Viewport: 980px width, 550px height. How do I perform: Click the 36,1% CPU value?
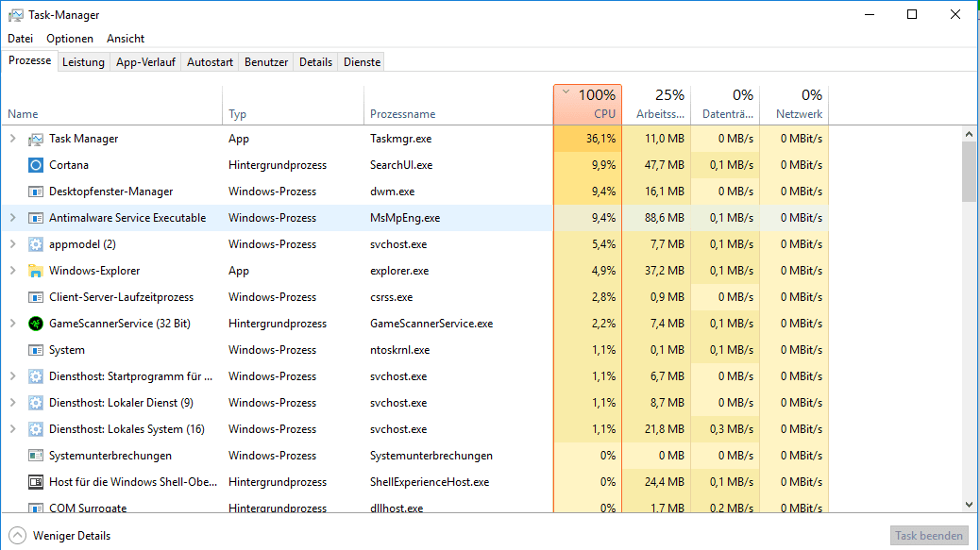coord(600,139)
